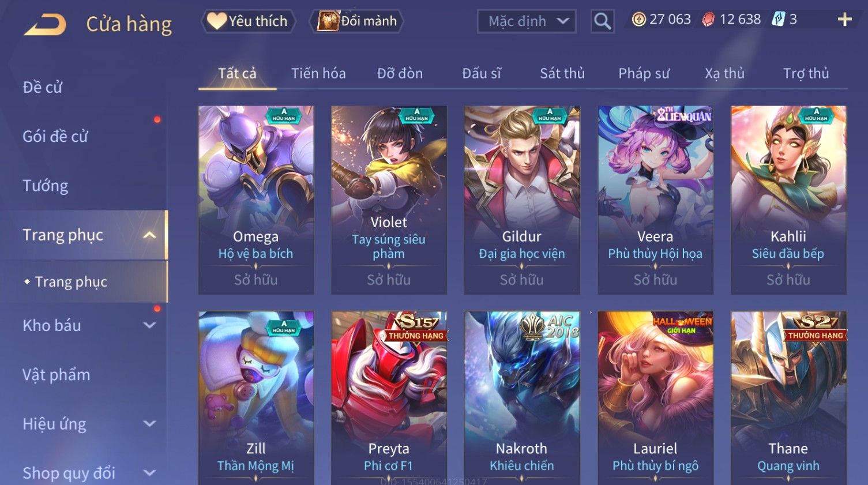Open the search magnifier icon

[x=602, y=21]
